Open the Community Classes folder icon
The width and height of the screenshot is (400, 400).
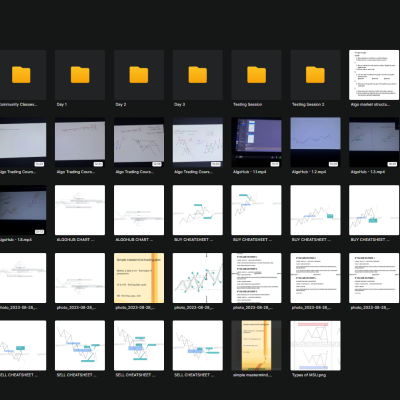tap(21, 75)
